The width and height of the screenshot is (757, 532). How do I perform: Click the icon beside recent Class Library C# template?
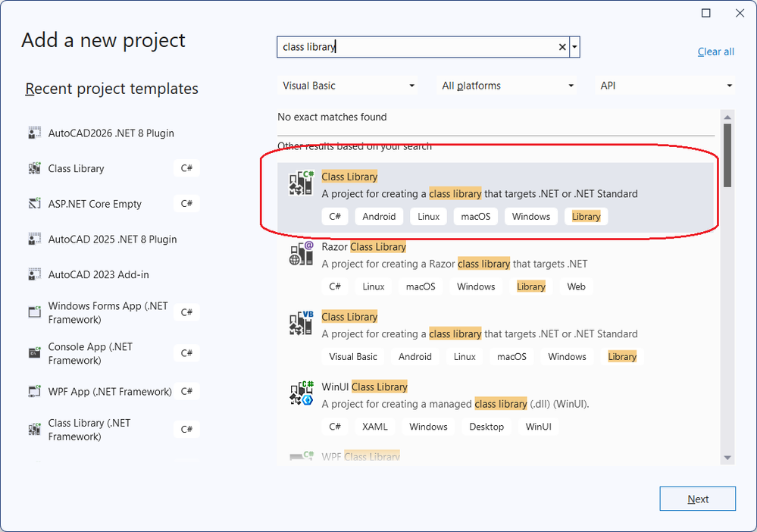click(34, 168)
